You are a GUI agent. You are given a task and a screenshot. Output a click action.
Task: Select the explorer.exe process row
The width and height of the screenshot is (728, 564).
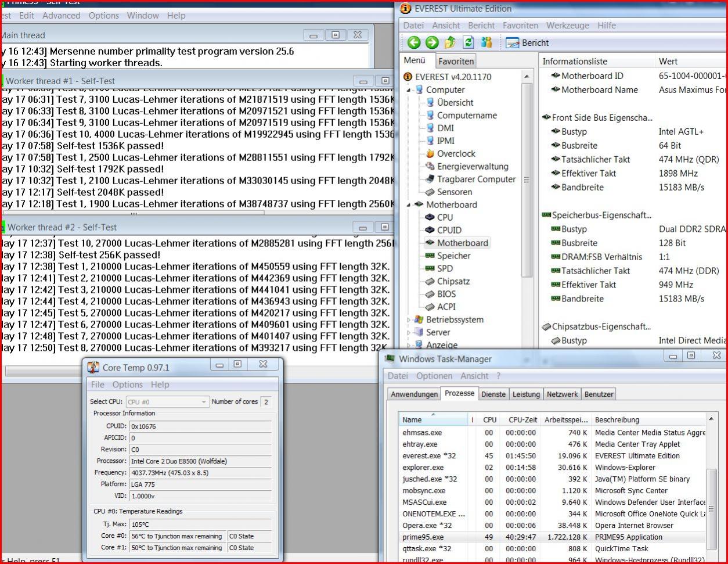coord(553,468)
